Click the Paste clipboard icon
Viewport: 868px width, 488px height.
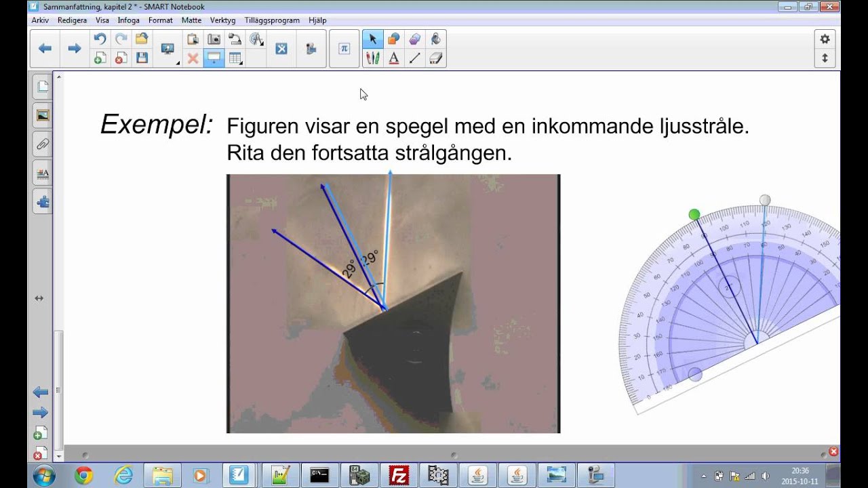point(193,39)
